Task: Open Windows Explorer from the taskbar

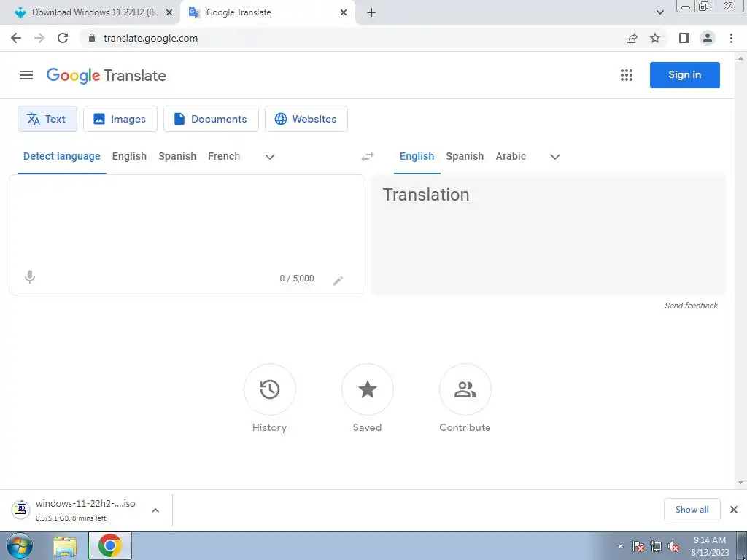Action: click(65, 546)
